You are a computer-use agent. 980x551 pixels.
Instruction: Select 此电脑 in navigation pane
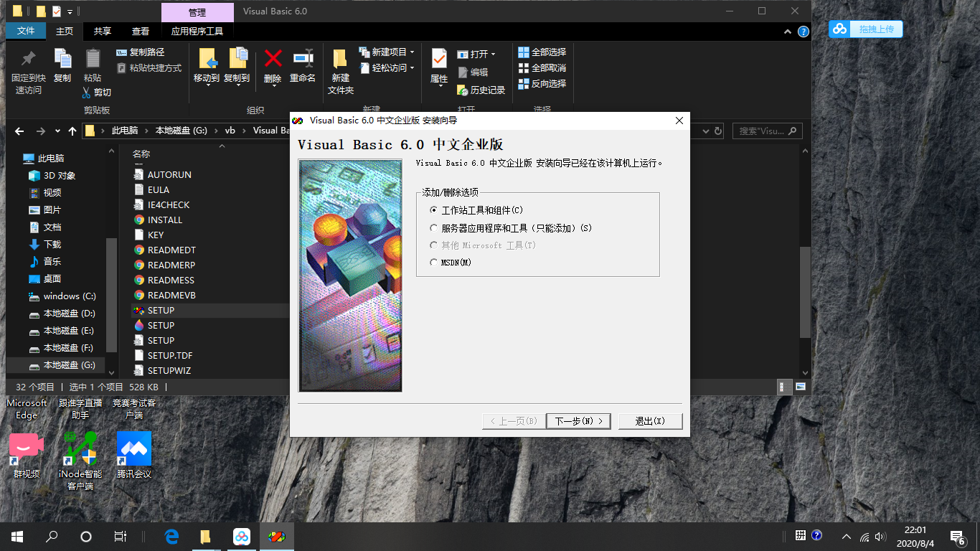tap(44, 159)
